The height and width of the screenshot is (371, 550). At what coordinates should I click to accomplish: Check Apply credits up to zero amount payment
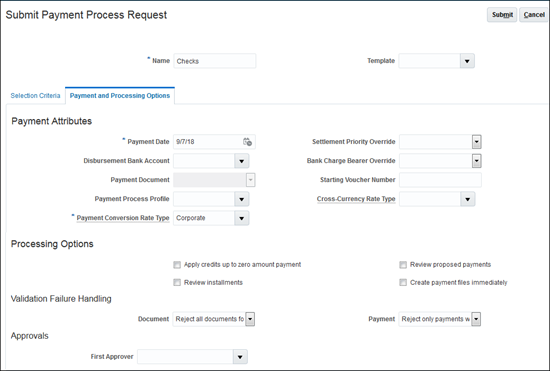pyautogui.click(x=177, y=265)
